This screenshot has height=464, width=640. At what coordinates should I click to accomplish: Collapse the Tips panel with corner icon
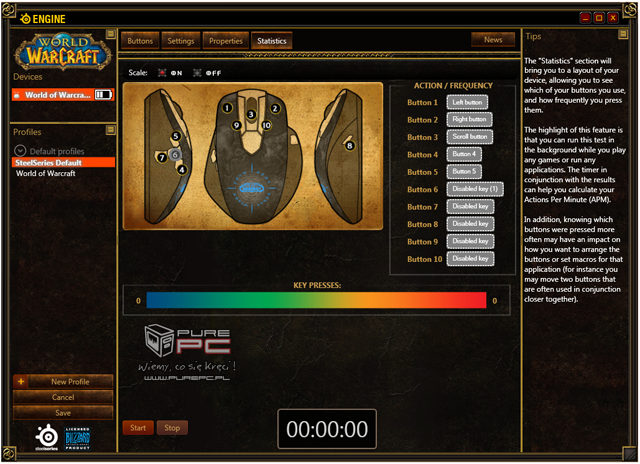[x=622, y=34]
